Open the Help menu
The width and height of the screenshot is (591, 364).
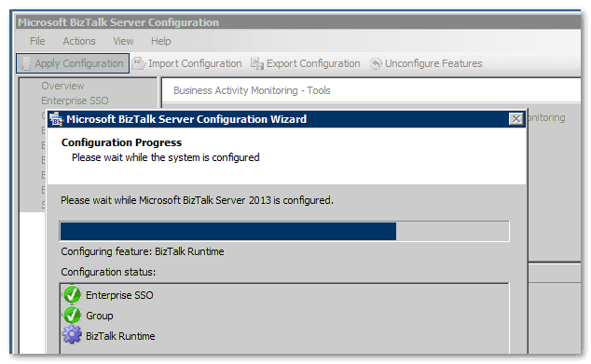tap(161, 41)
